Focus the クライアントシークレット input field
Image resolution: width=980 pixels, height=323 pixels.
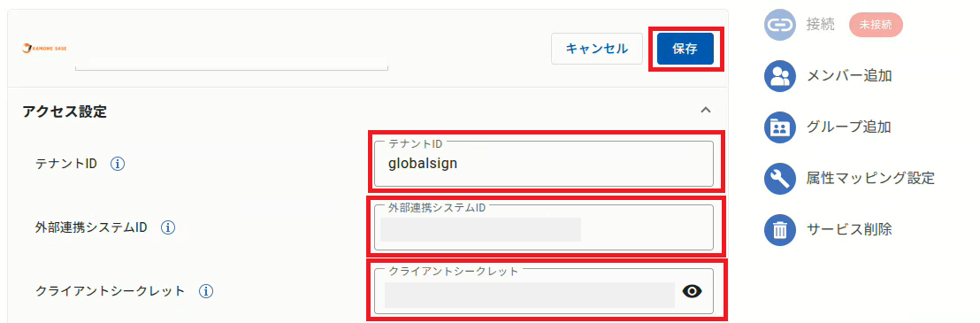(544, 291)
